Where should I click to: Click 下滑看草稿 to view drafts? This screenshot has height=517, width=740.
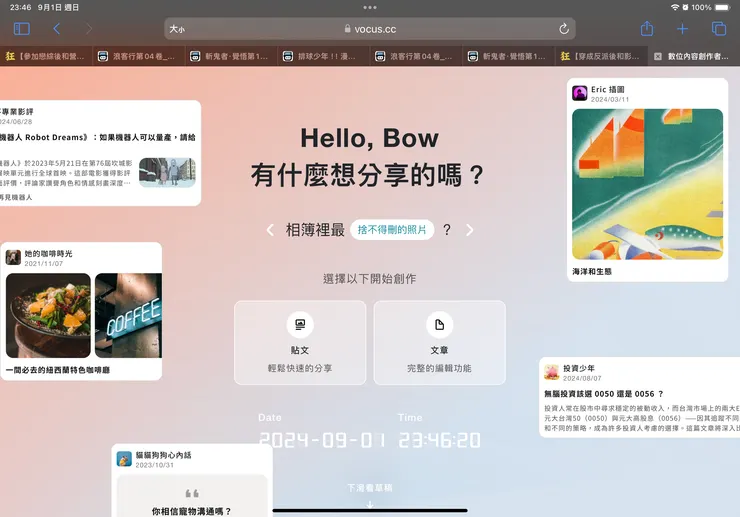(370, 488)
